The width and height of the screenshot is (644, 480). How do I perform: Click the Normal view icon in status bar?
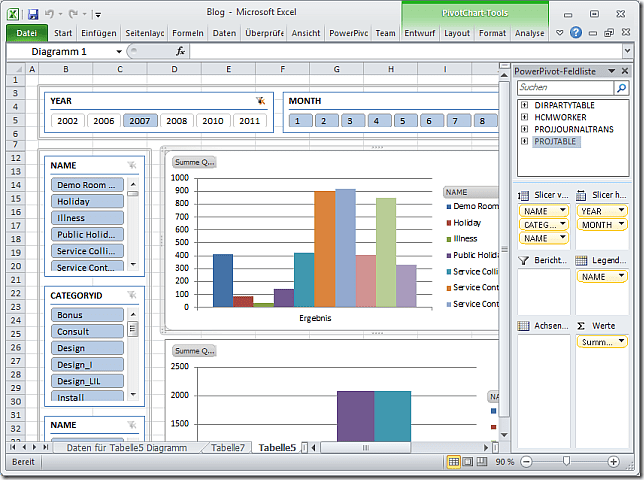(x=453, y=462)
